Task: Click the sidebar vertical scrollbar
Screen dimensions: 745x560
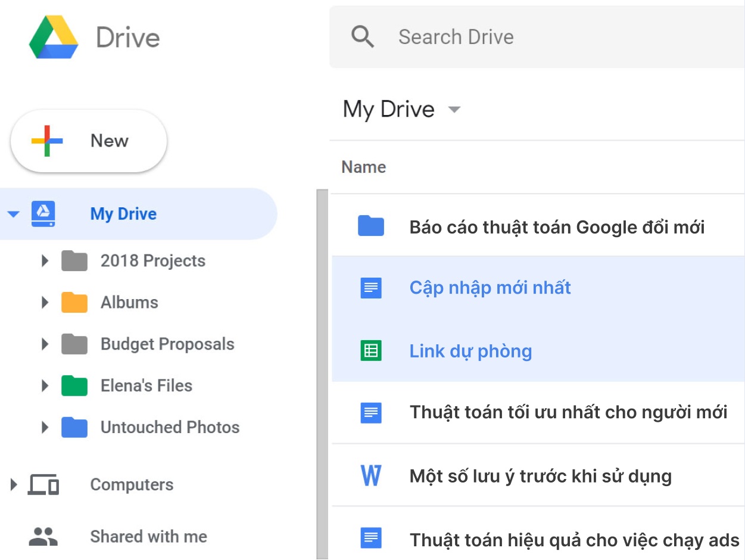Action: click(x=322, y=369)
